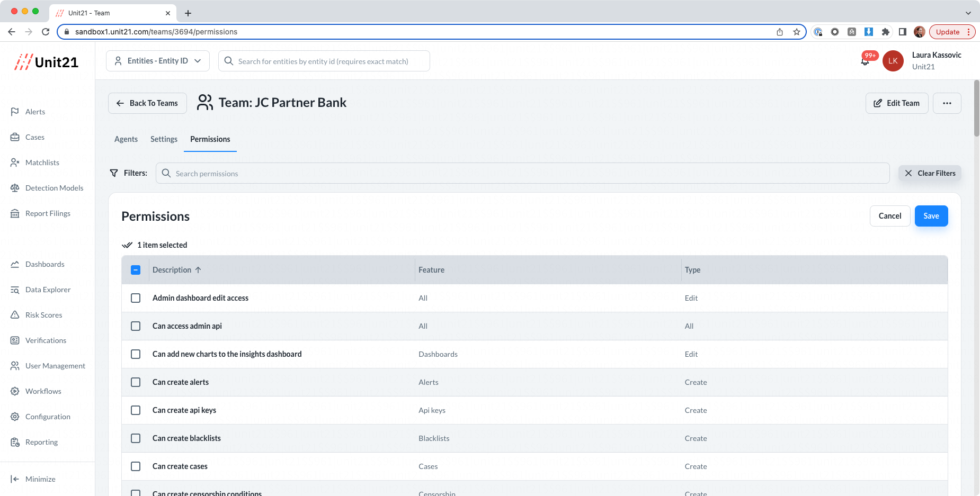Click the gear-shaped browser extension icon
Screen dimensions: 980x496
[x=835, y=32]
